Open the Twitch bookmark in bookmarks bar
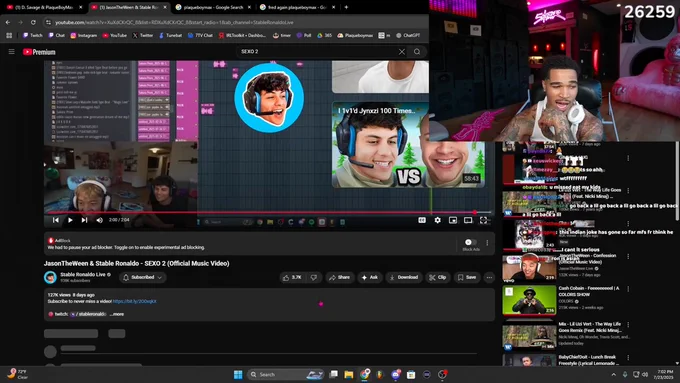The height and width of the screenshot is (383, 680). click(x=33, y=35)
